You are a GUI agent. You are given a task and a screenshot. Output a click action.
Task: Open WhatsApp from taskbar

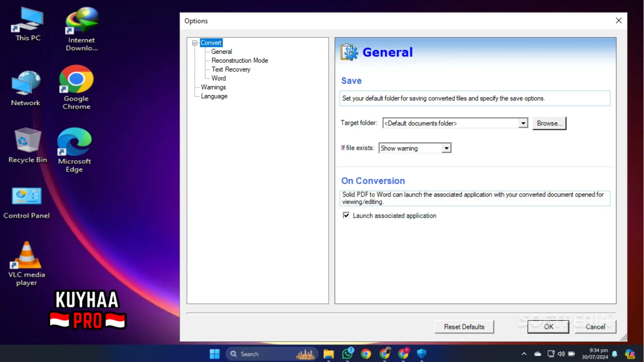347,354
